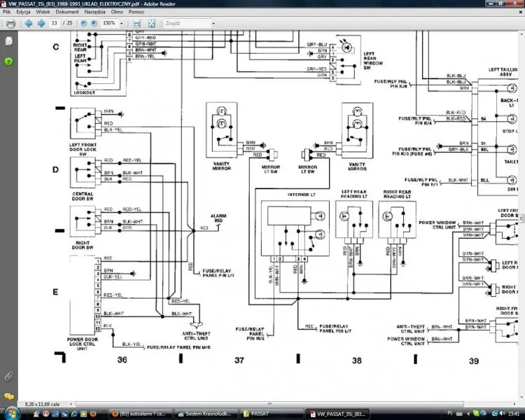Go to next page arrow
Screen dimensions: 525x420
tap(41, 23)
